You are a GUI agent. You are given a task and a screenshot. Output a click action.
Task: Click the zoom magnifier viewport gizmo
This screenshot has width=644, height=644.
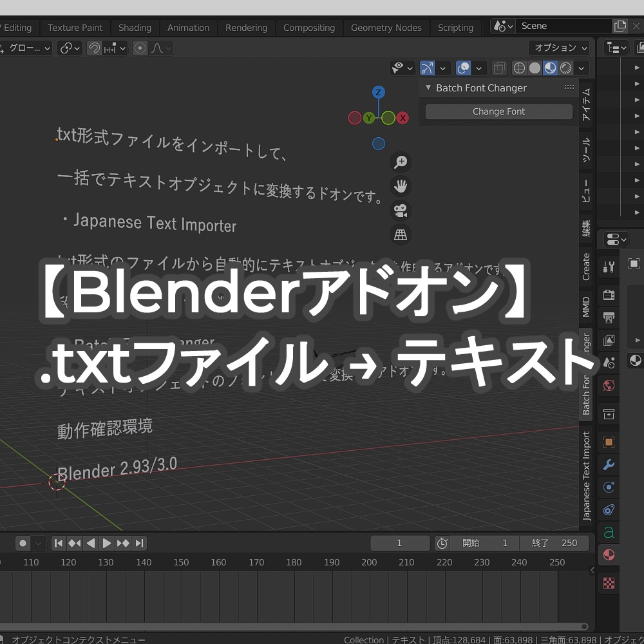401,162
